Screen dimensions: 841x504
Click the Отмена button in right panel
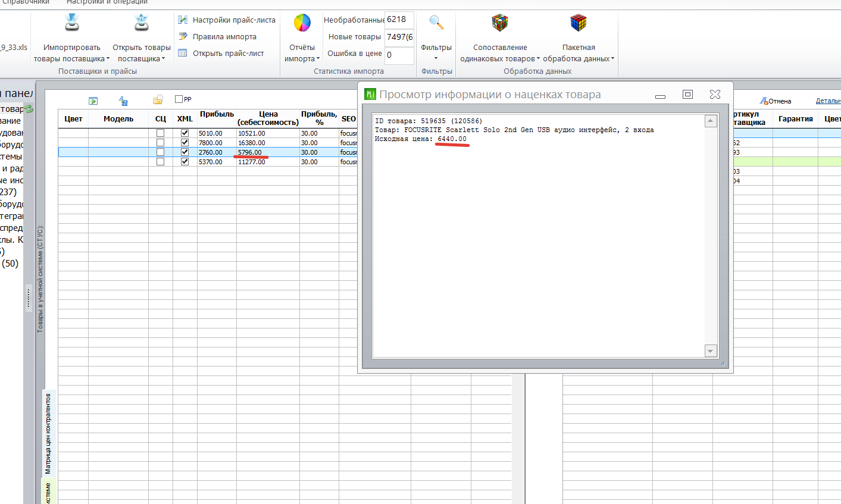(776, 101)
